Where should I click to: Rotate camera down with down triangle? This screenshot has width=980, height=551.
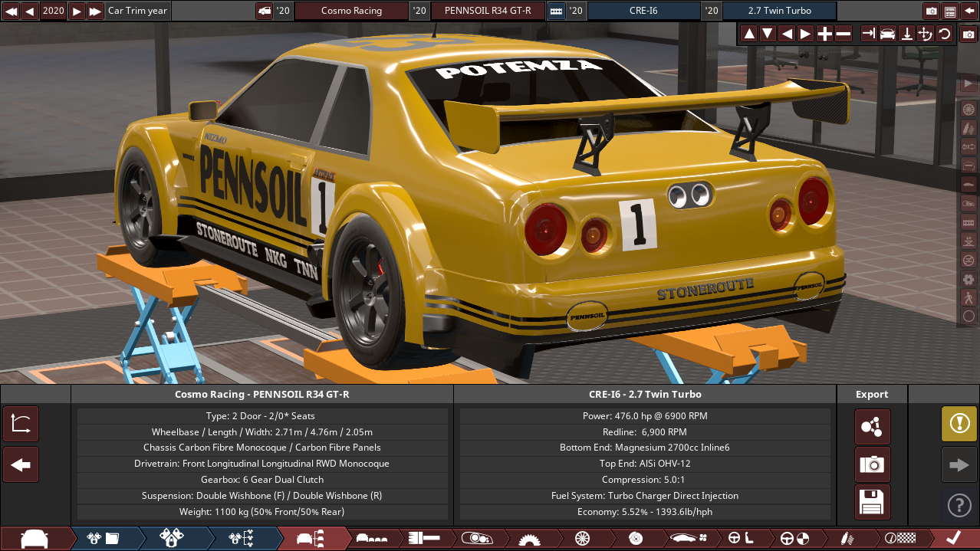click(768, 34)
